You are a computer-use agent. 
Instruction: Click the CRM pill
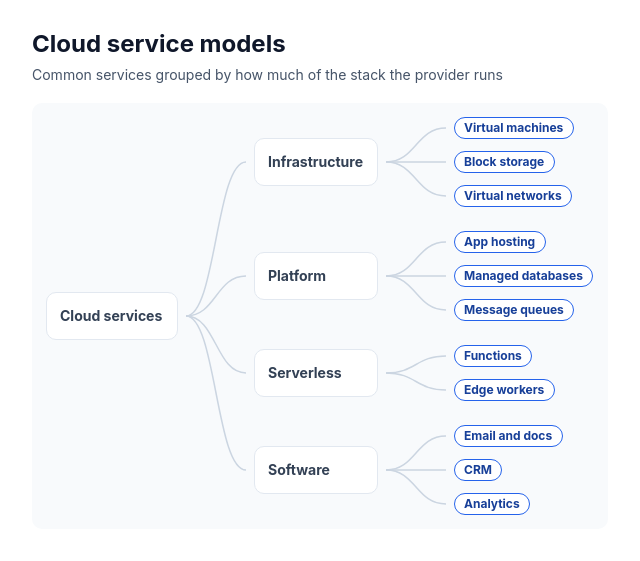[x=478, y=470]
